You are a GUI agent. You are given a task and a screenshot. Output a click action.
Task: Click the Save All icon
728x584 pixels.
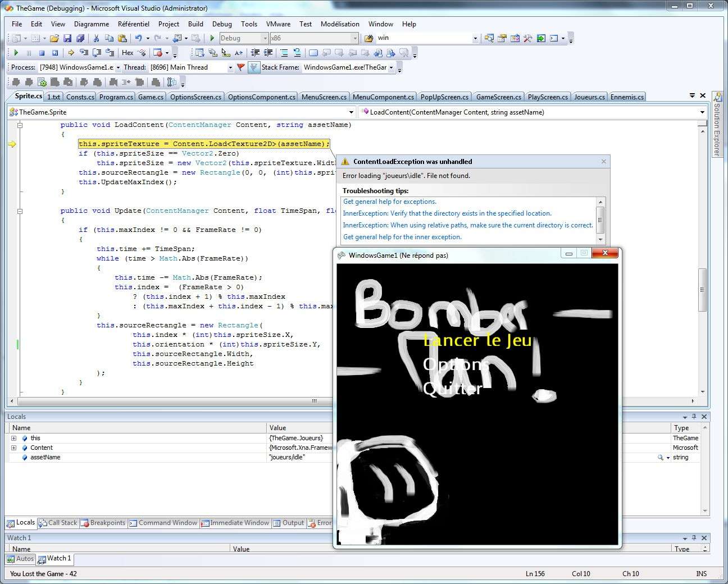(80, 38)
